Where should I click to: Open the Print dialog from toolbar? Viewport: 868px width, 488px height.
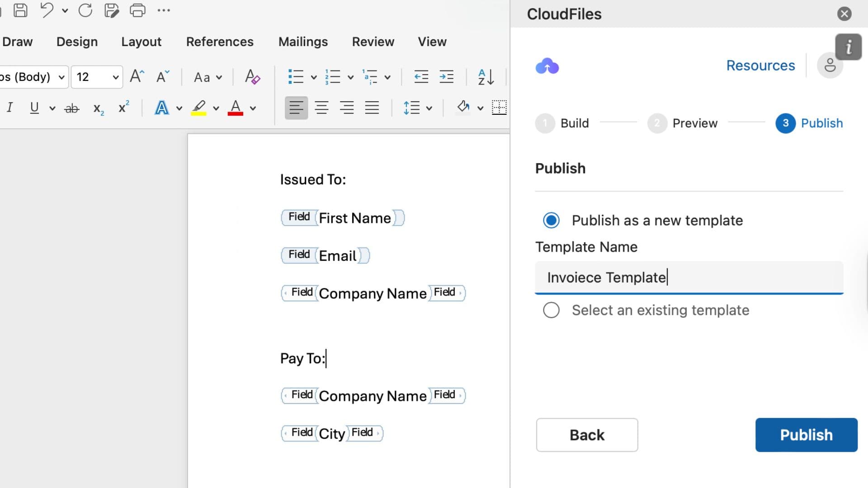click(x=137, y=10)
